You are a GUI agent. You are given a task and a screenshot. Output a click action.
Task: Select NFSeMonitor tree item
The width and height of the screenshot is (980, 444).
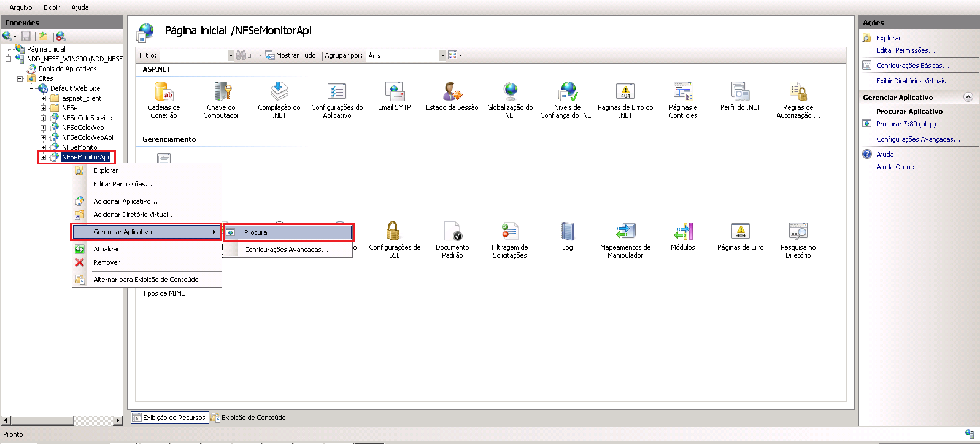coord(80,147)
